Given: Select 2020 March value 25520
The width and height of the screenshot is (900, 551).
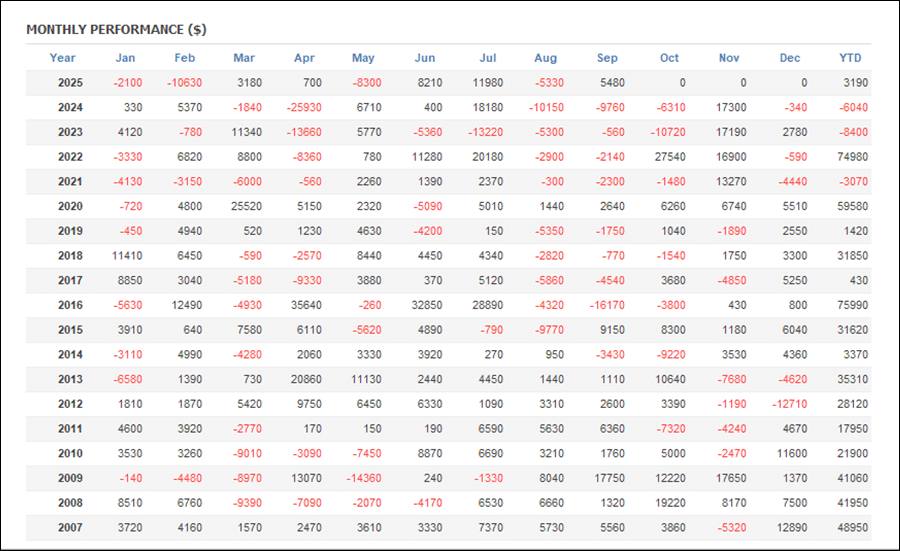Looking at the screenshot, I should (245, 206).
